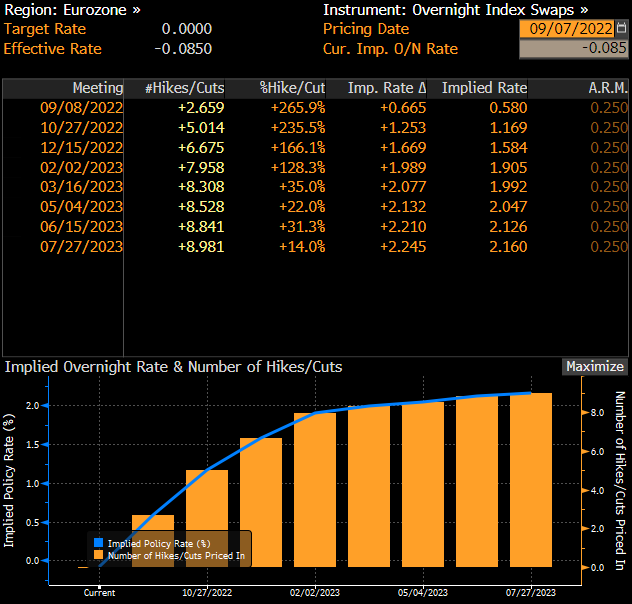Maximize the Implied Overnight Rate chart
This screenshot has width=632, height=604.
(x=594, y=367)
